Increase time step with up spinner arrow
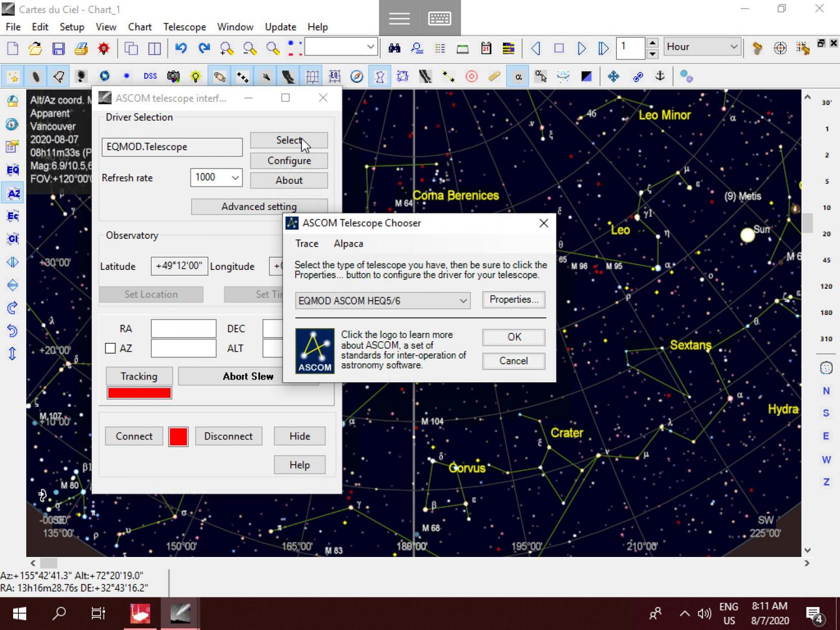Screen dimensions: 840x630 [652, 43]
